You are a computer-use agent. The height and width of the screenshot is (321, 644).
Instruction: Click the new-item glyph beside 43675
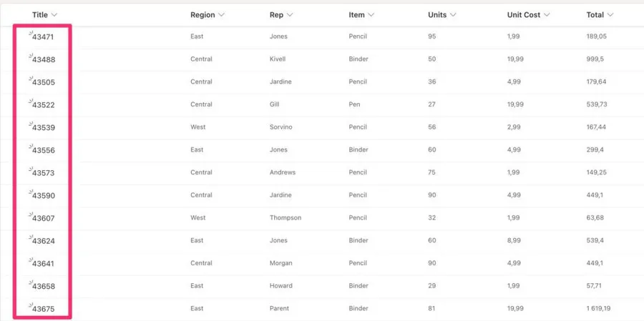click(x=30, y=305)
